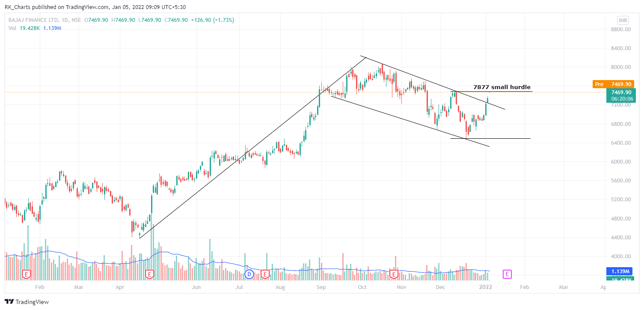Click the Jun label on time axis
The height and width of the screenshot is (310, 644).
tap(196, 287)
